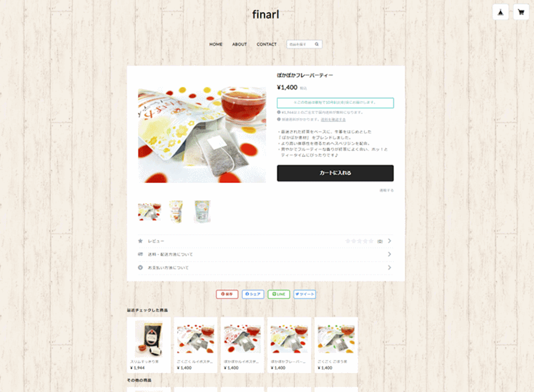534x392 pixels.
Task: Open the HOME menu item
Action: (x=216, y=44)
